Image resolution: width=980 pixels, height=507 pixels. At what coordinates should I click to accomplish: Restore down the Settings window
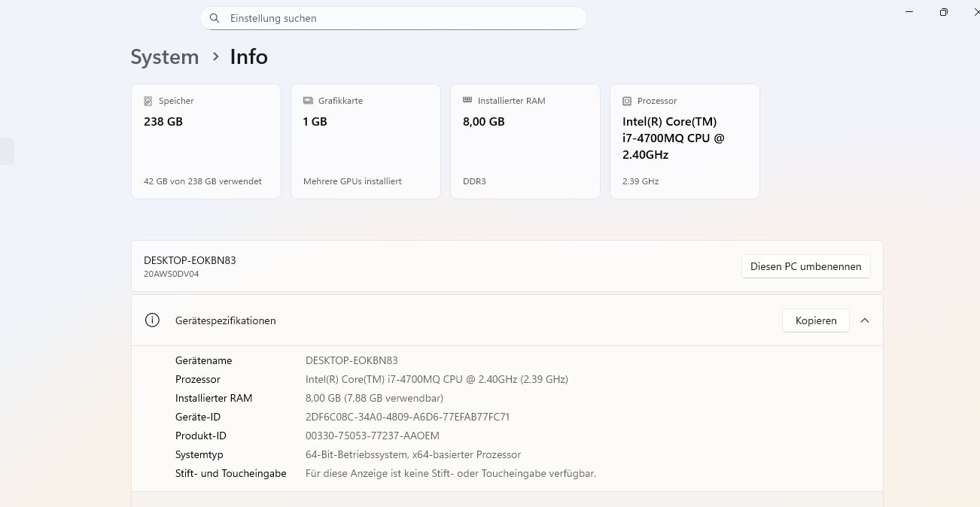pyautogui.click(x=944, y=12)
